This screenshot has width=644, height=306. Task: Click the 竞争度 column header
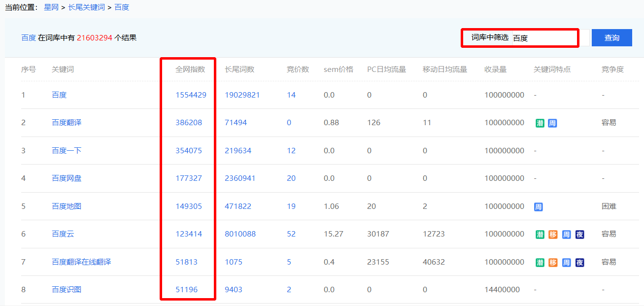[613, 69]
